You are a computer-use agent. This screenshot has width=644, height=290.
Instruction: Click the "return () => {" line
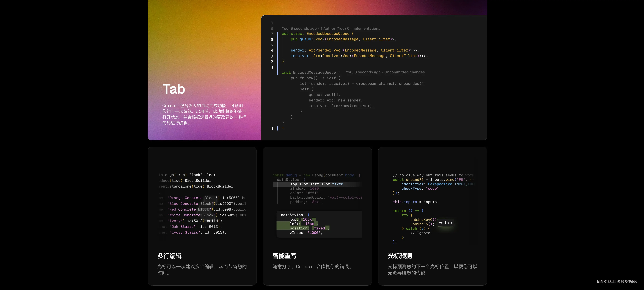pyautogui.click(x=408, y=211)
